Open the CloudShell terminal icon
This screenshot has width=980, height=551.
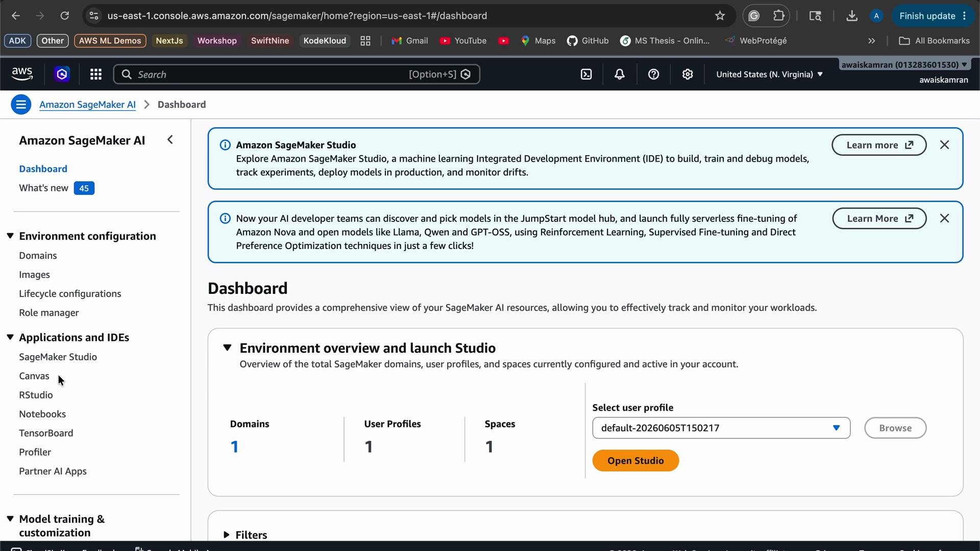[586, 74]
